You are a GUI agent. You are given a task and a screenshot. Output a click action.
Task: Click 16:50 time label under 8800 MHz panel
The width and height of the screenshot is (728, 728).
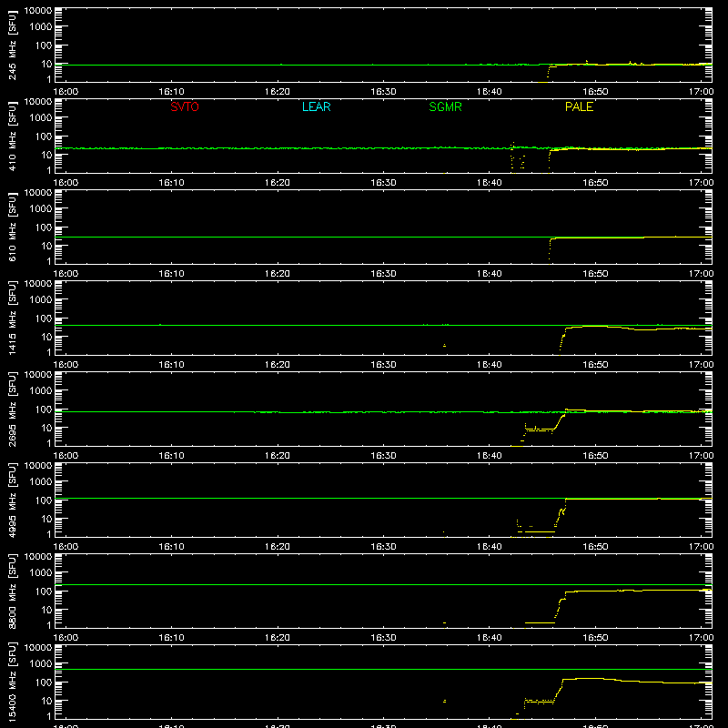595,638
